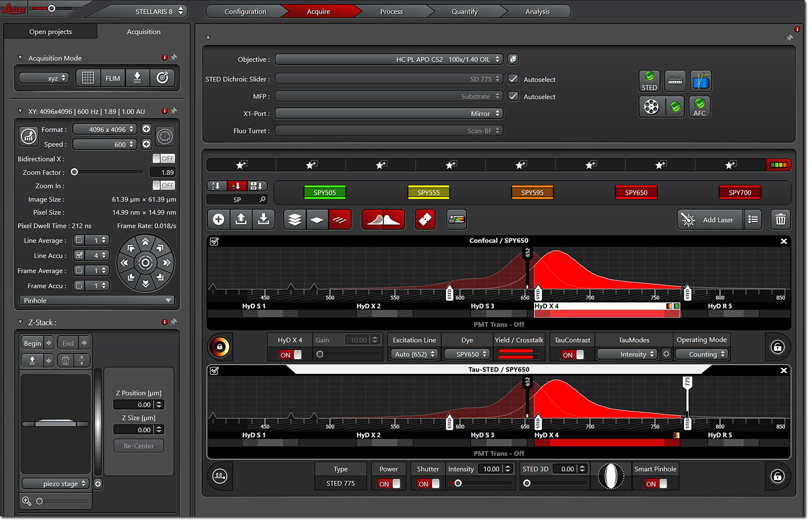
Task: Click the Z Position value field
Action: (x=134, y=405)
